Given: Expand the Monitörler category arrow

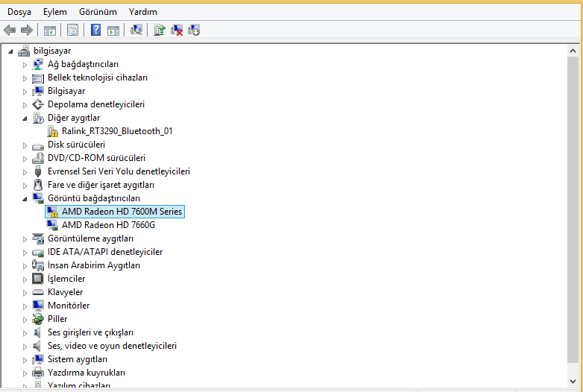Looking at the screenshot, I should 25,306.
